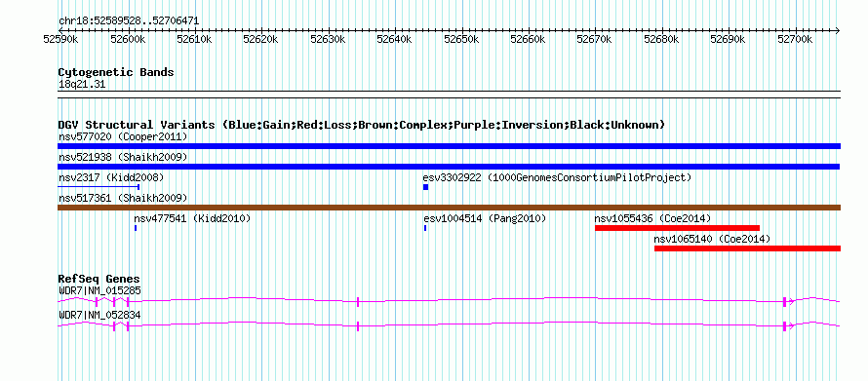The image size is (868, 381).
Task: Open the esv3302922 1000GenomesConsortiumPilotProject label
Action: [x=558, y=177]
